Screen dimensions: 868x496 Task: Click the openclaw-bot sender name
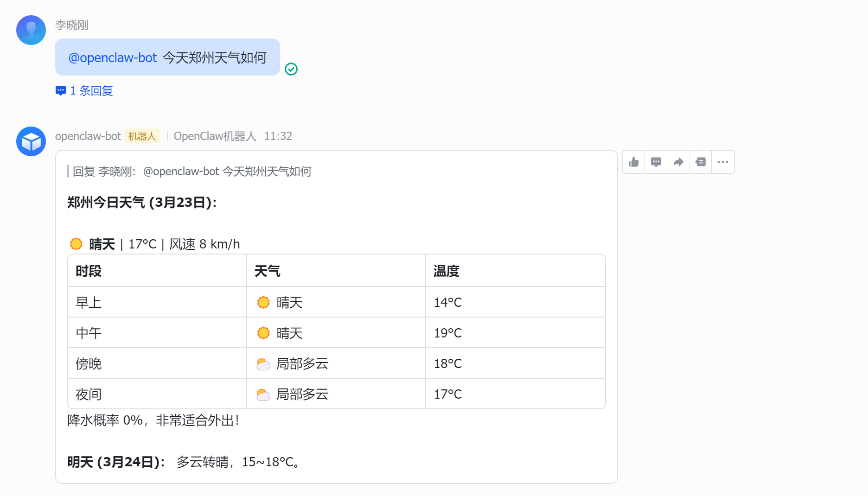pos(88,136)
